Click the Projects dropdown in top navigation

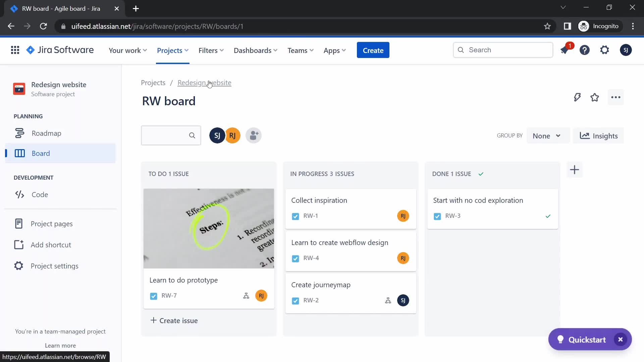[172, 50]
